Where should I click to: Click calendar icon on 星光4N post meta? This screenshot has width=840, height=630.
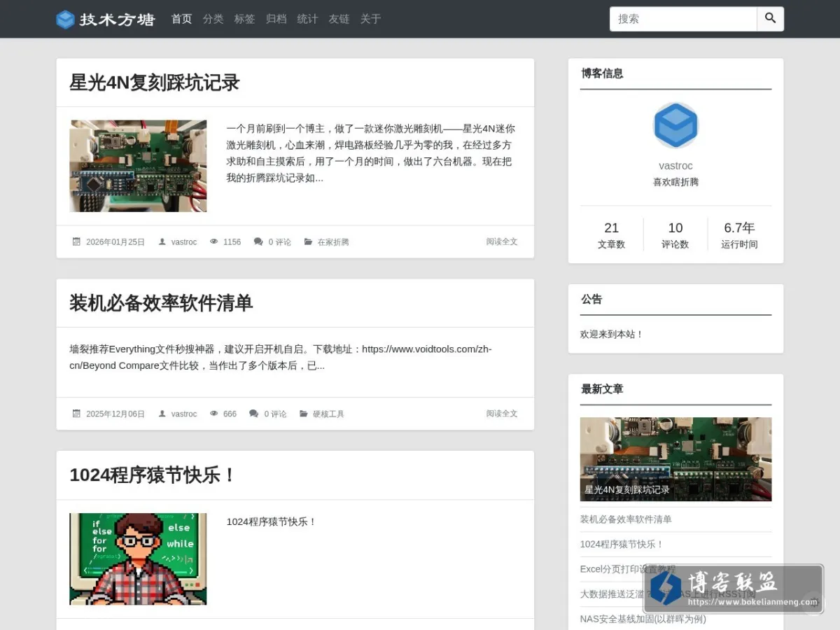point(77,241)
